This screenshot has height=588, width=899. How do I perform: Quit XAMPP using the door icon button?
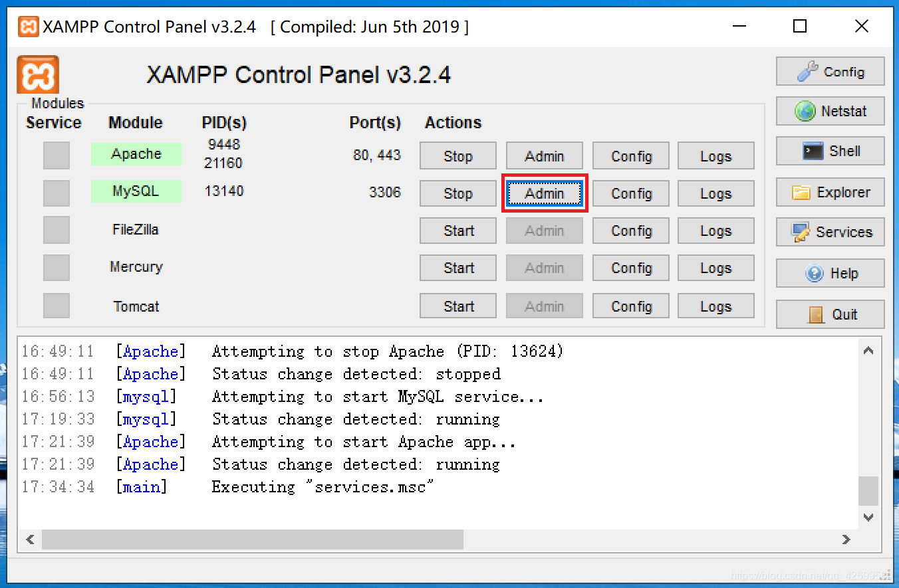[x=831, y=315]
